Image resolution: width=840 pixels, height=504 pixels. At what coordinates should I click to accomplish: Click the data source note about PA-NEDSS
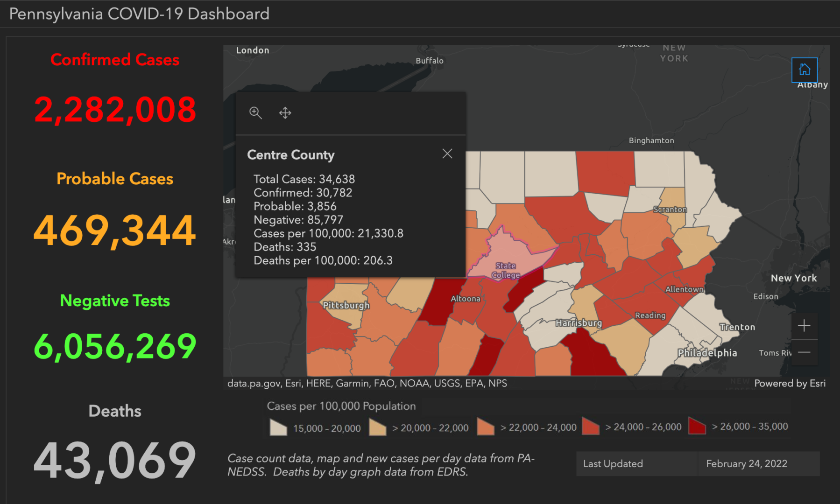coord(381,465)
